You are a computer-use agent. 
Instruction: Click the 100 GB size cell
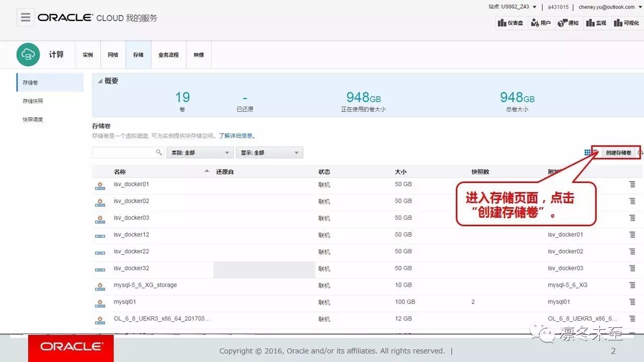pyautogui.click(x=405, y=302)
